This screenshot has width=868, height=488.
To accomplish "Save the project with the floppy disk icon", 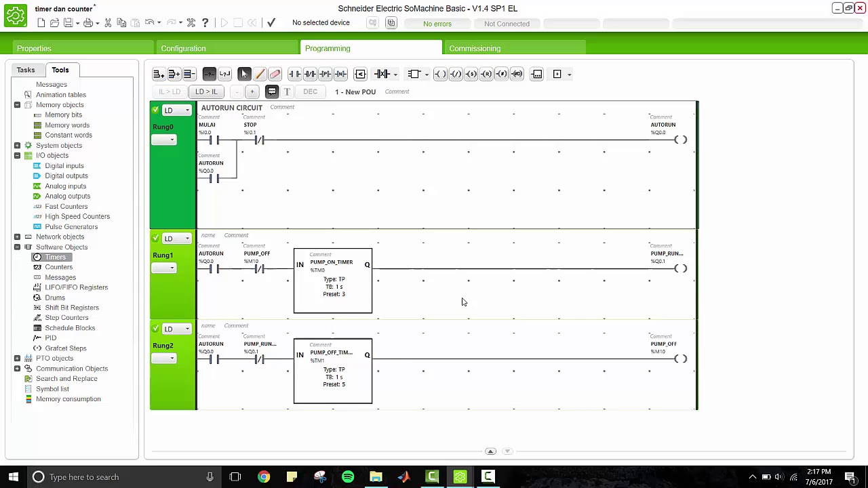I will coord(68,23).
